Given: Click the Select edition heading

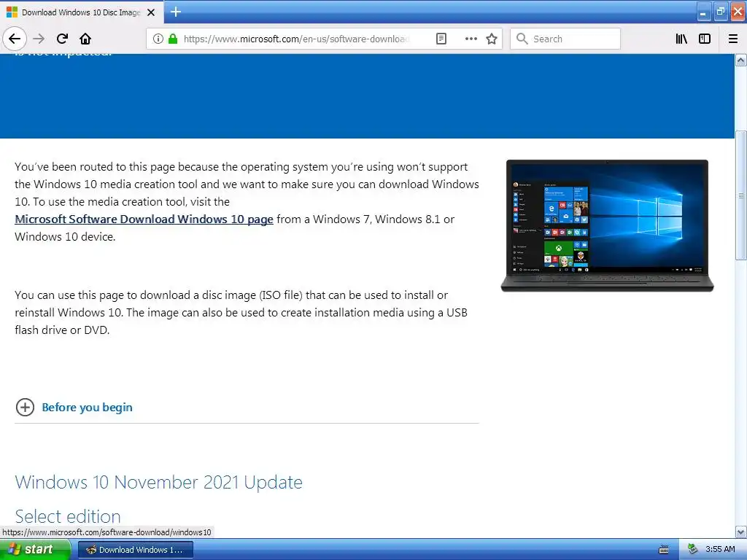Looking at the screenshot, I should [x=68, y=517].
